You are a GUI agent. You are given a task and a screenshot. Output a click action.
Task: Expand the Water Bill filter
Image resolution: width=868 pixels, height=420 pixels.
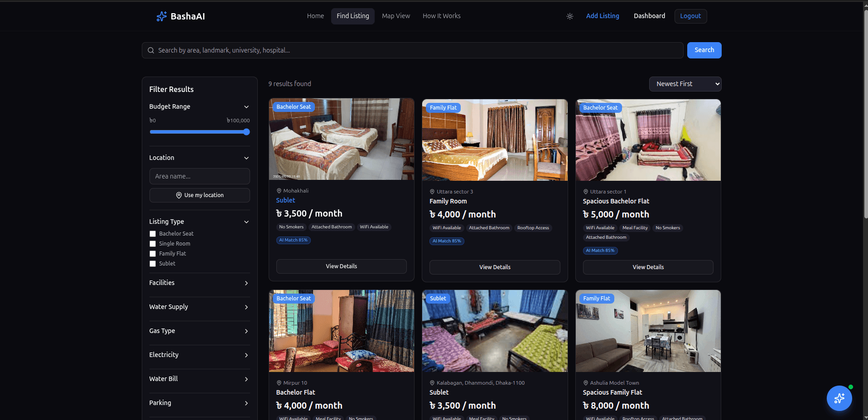[x=199, y=379]
